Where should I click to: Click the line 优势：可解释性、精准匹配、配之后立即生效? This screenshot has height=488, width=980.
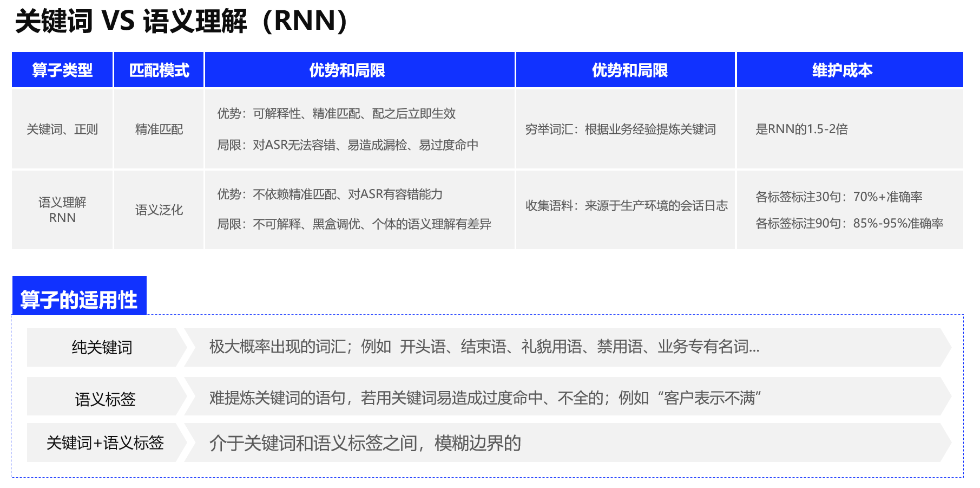click(x=336, y=113)
